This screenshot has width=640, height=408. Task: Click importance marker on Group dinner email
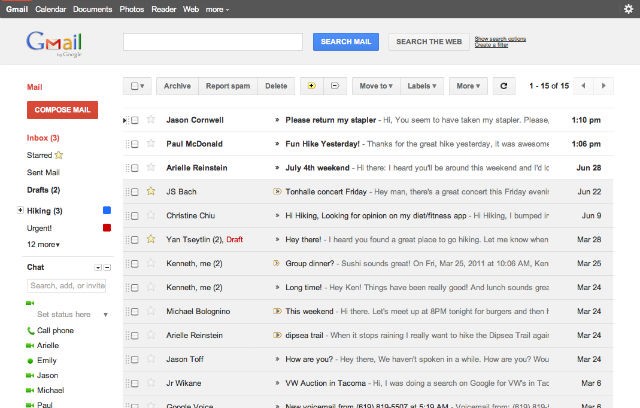[x=276, y=263]
